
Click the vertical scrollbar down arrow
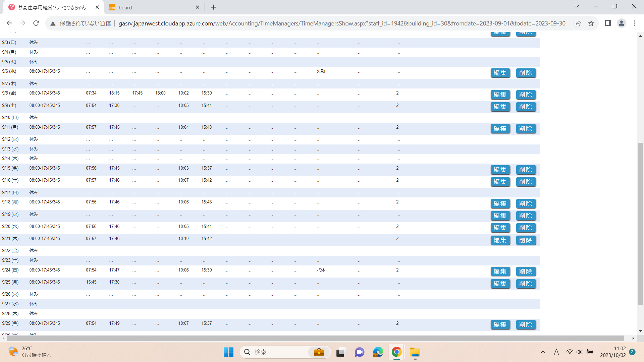640,331
